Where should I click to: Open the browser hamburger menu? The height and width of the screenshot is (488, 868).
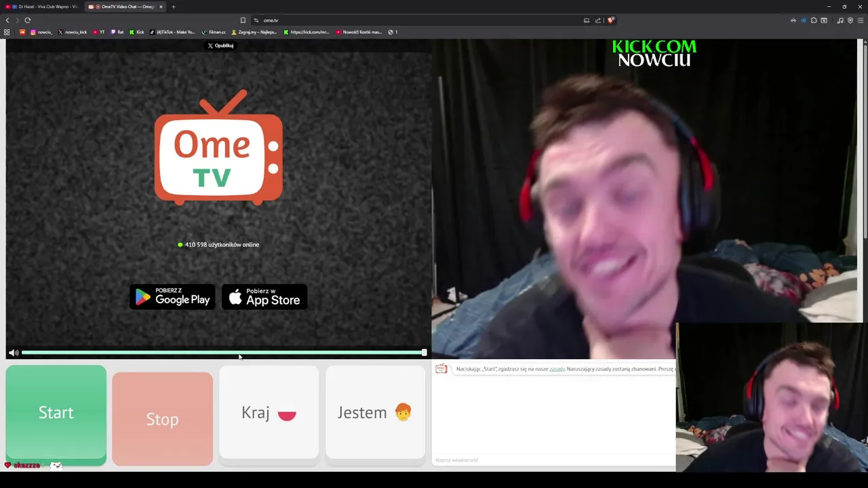coord(861,20)
